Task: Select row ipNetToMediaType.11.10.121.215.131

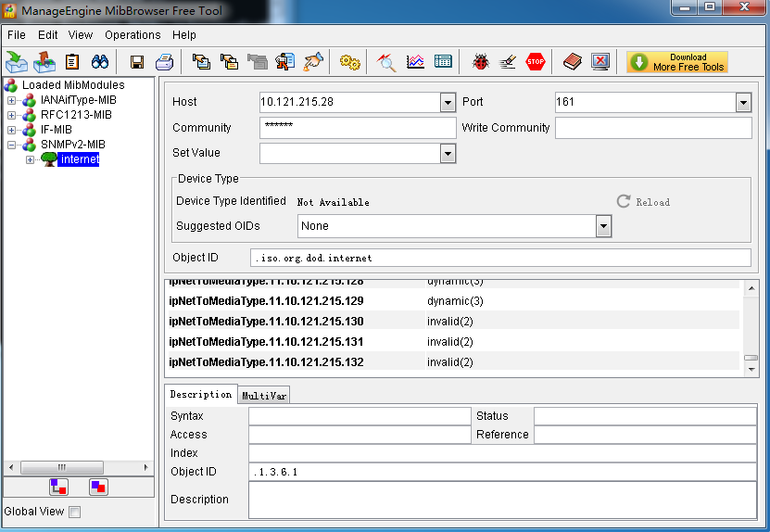Action: click(454, 341)
